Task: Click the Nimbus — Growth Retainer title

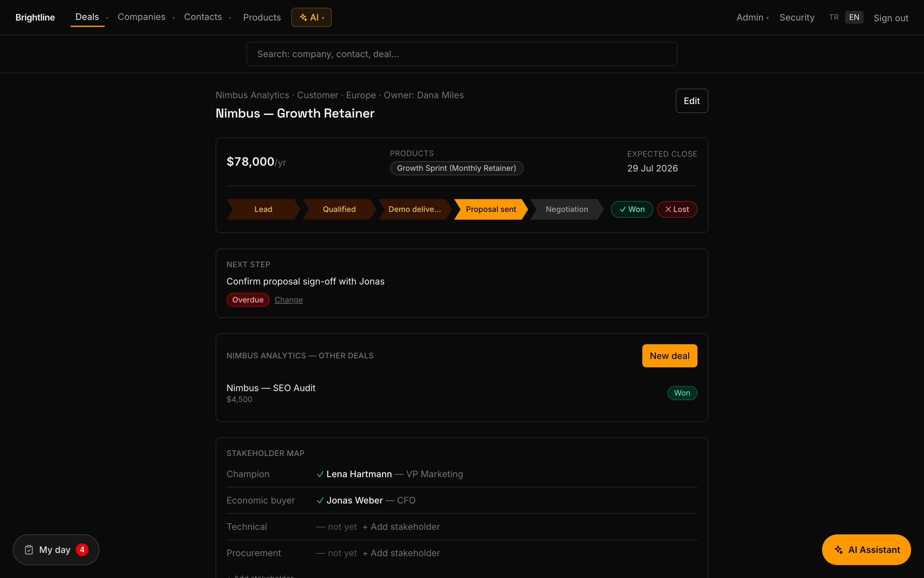Action: click(295, 113)
